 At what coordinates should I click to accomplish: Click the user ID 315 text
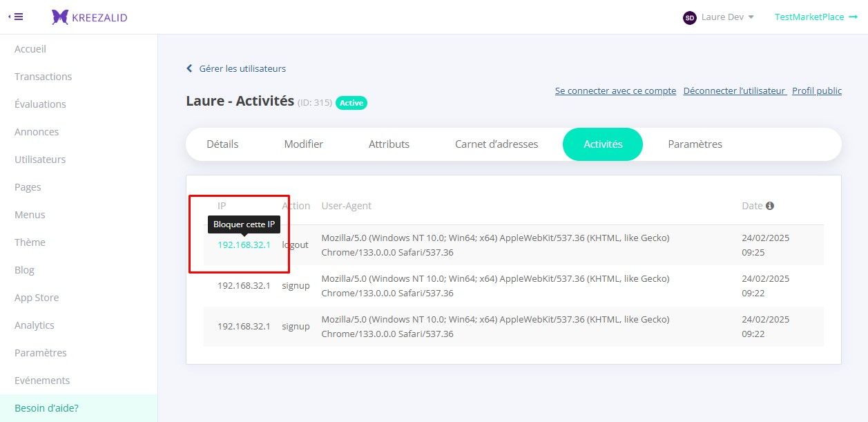[315, 103]
